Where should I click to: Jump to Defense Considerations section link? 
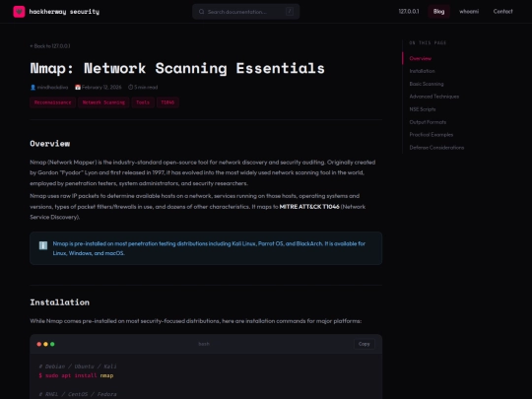click(x=436, y=147)
